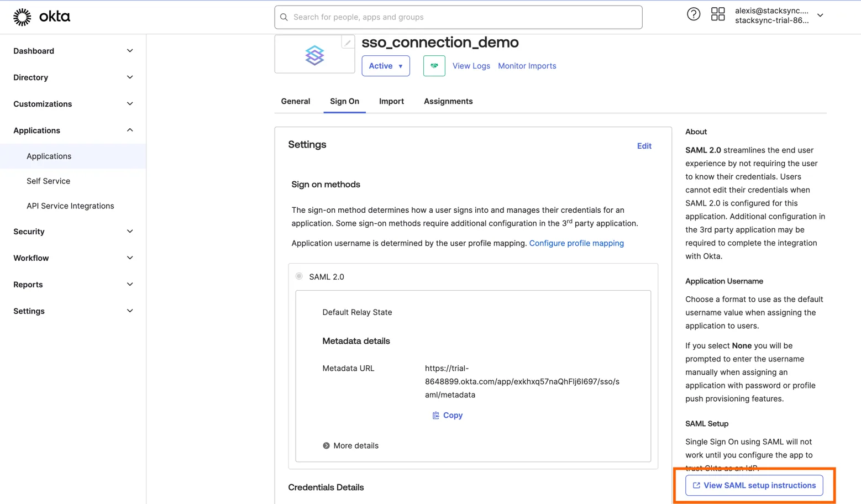This screenshot has width=861, height=504.
Task: Expand the Workflow section
Action: tap(73, 258)
